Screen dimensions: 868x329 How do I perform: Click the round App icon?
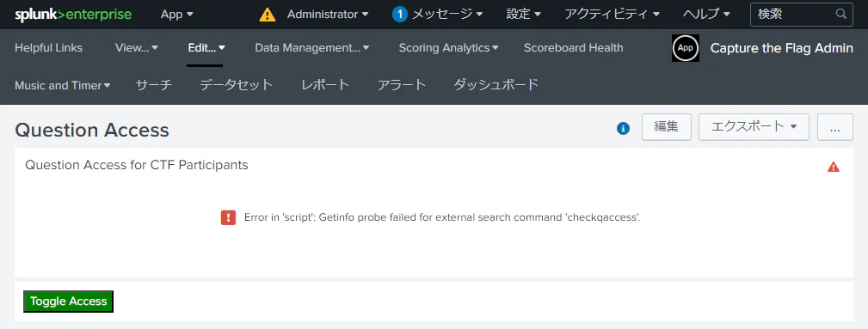pos(686,48)
